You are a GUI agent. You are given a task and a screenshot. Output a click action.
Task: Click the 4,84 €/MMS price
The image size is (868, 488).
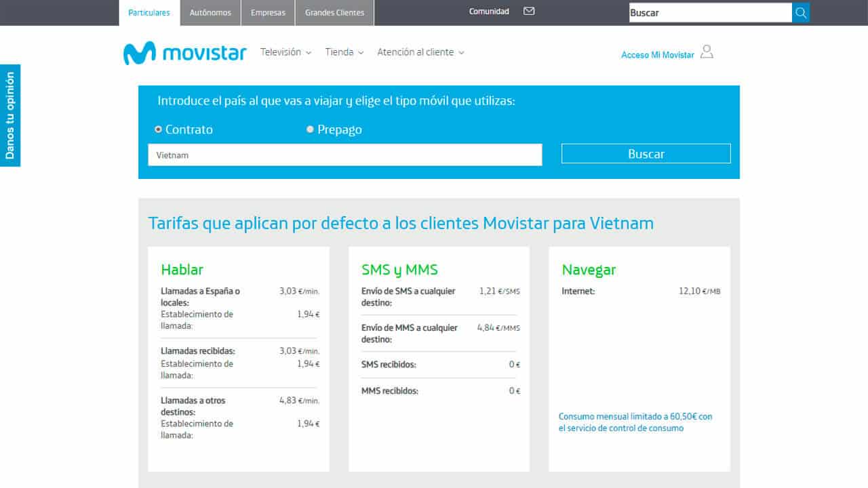(x=498, y=328)
